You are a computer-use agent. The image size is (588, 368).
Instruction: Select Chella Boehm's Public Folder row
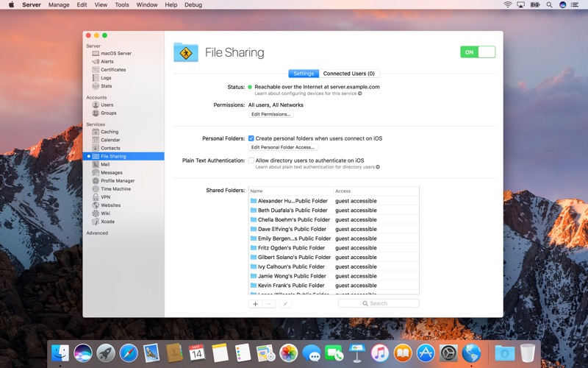[334, 219]
